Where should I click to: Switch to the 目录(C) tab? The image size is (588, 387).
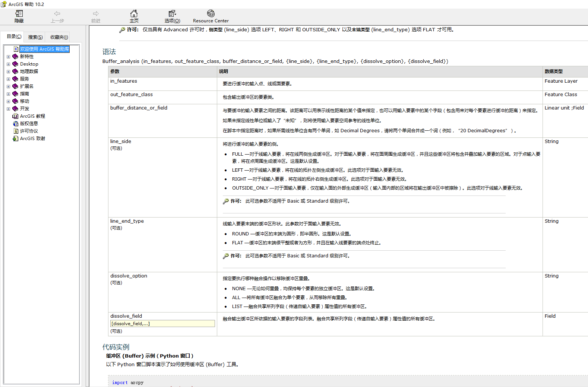click(x=14, y=37)
